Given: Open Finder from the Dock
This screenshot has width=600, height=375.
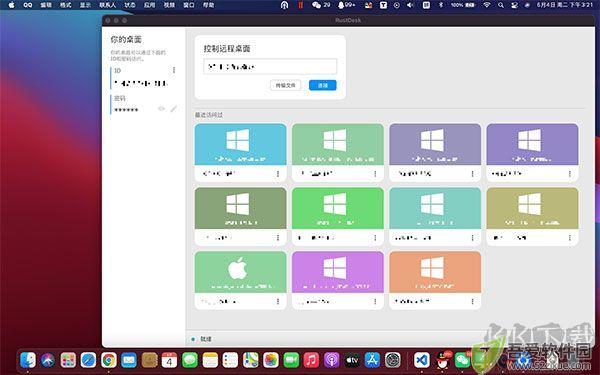Looking at the screenshot, I should point(28,360).
